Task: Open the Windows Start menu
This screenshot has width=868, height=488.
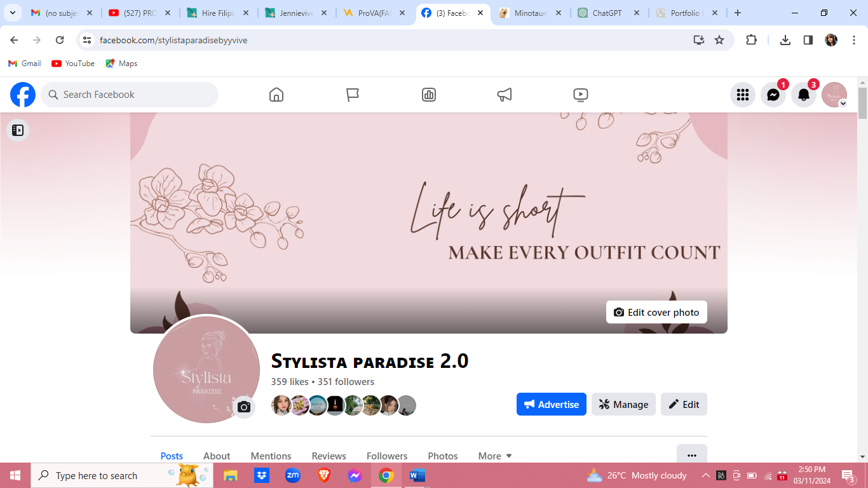Action: point(15,475)
